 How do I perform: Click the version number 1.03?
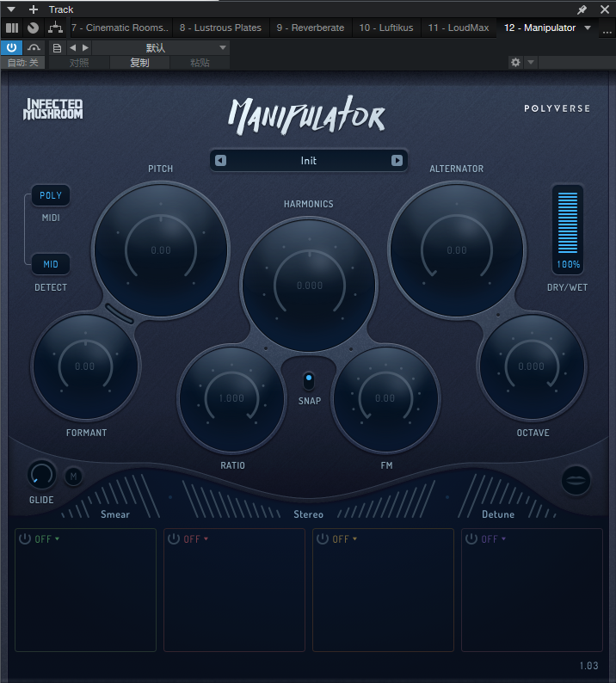[588, 666]
